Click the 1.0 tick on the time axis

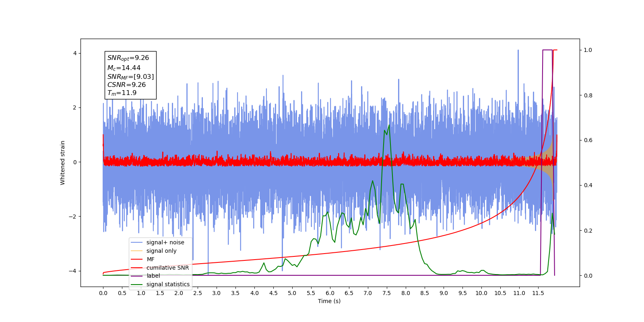141,293
